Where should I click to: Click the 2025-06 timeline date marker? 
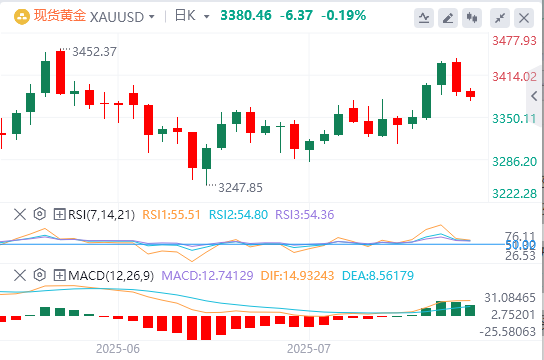click(x=118, y=349)
